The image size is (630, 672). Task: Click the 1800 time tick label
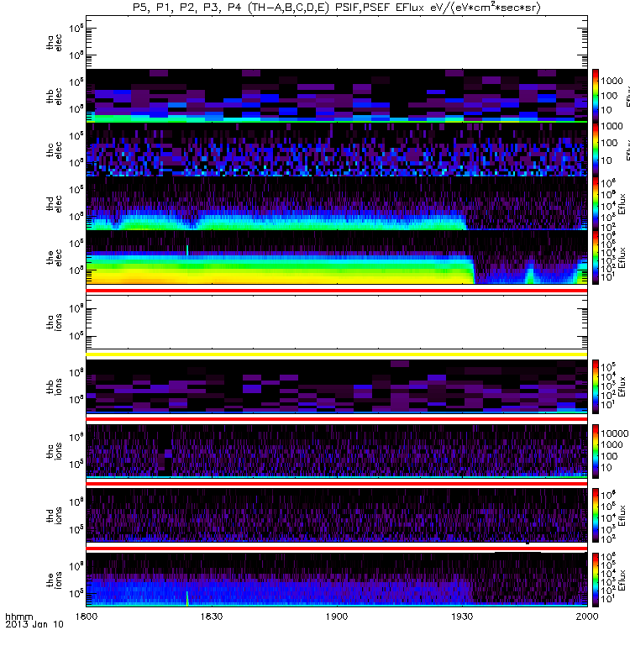[87, 617]
